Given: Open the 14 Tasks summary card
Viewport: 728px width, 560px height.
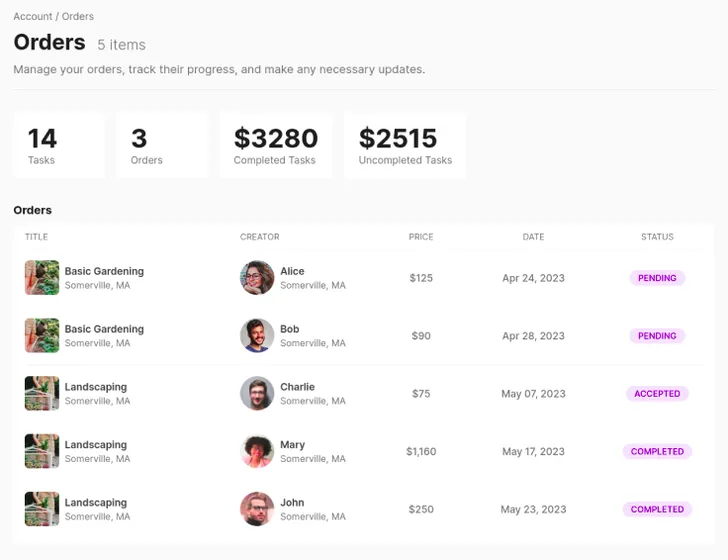Looking at the screenshot, I should coord(59,146).
